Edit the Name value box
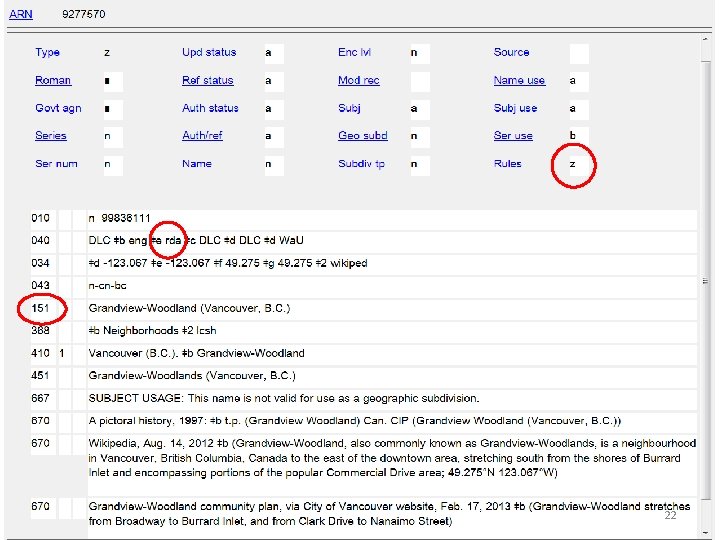The width and height of the screenshot is (720, 540). pyautogui.click(x=274, y=165)
